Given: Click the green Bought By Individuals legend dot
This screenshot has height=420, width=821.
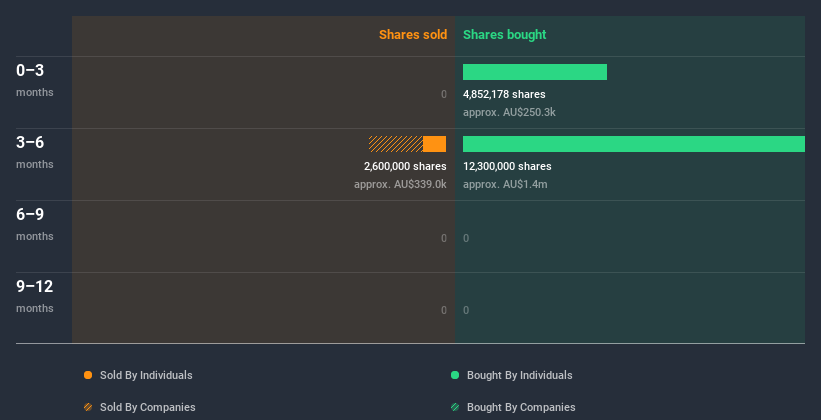Looking at the screenshot, I should (455, 375).
